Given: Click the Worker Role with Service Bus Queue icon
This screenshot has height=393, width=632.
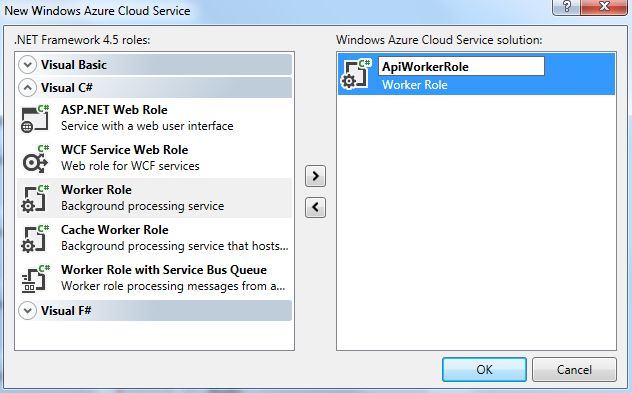Looking at the screenshot, I should [35, 278].
